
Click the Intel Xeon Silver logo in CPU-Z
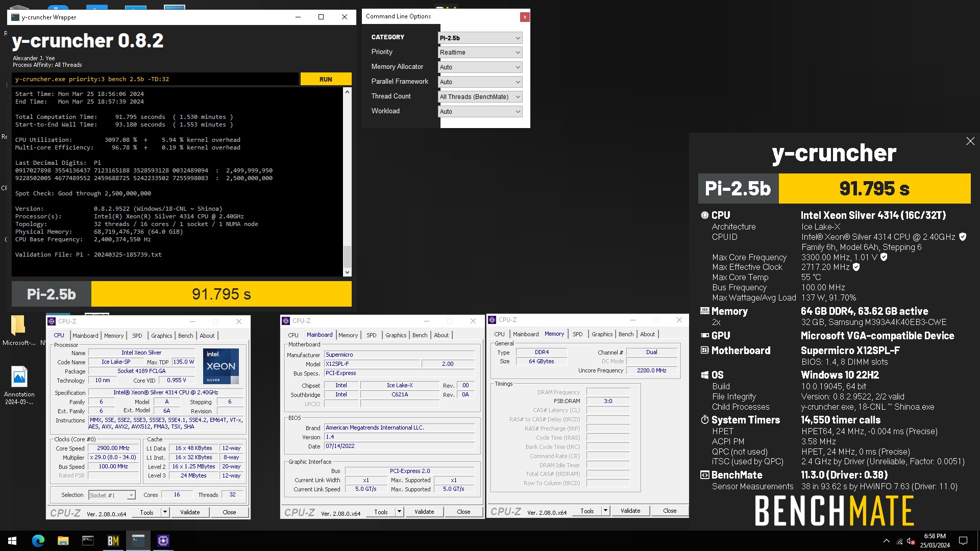(x=221, y=366)
